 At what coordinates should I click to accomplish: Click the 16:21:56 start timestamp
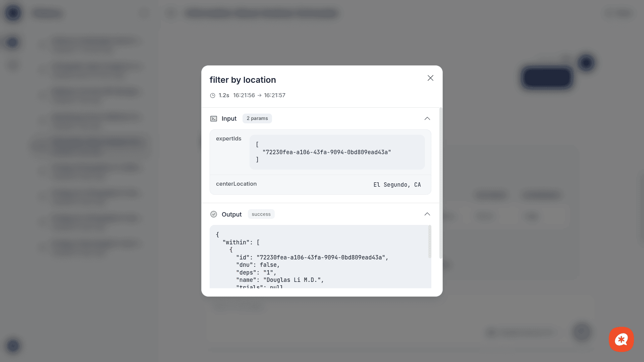pyautogui.click(x=244, y=96)
